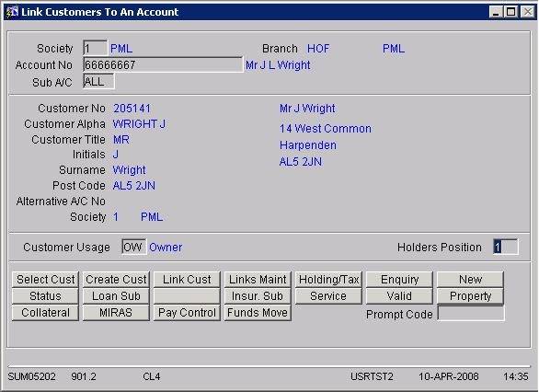Click the Account No input field
Screen dimensions: 539x392
pos(163,64)
